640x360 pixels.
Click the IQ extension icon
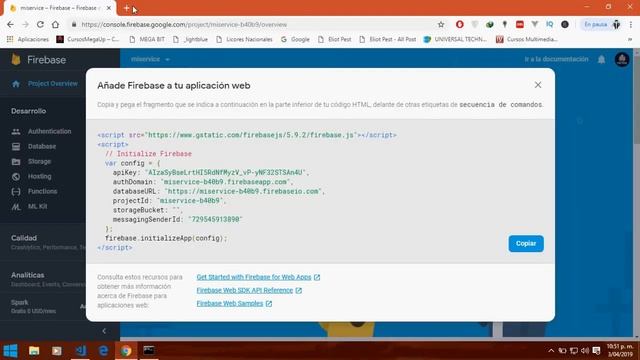pyautogui.click(x=549, y=24)
